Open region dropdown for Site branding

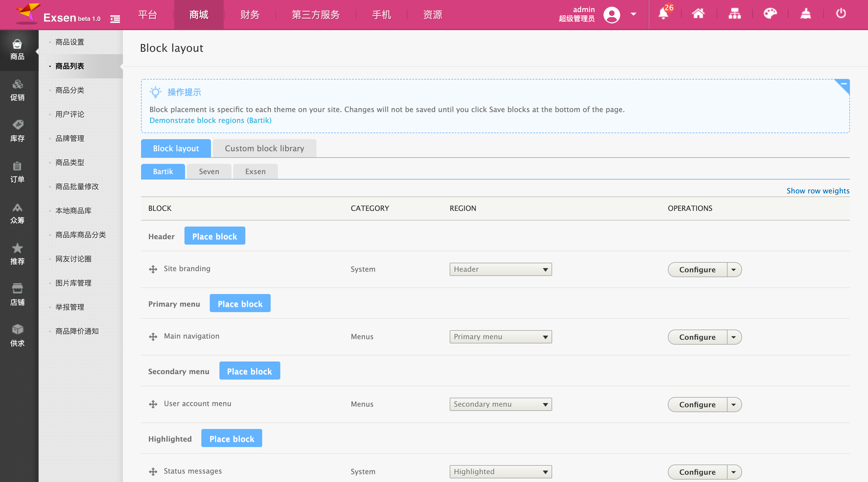click(x=501, y=269)
